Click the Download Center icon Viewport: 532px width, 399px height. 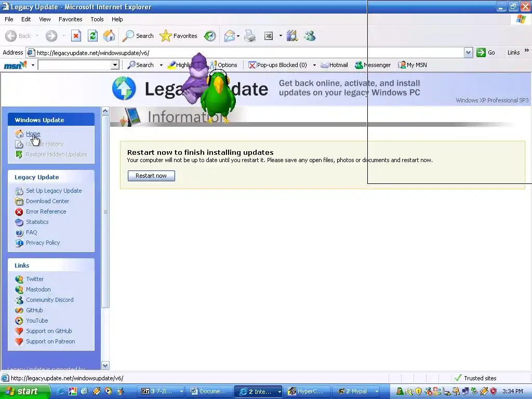[x=19, y=201]
